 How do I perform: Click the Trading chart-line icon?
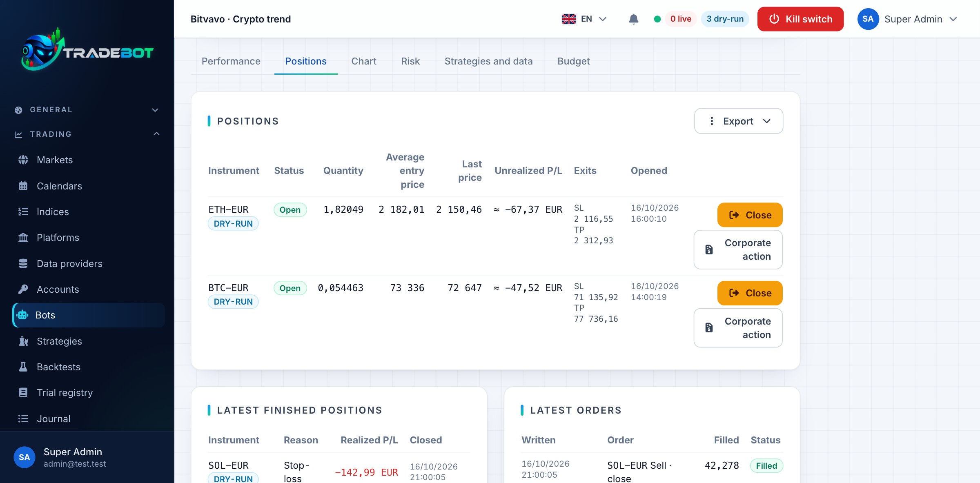[x=18, y=134]
